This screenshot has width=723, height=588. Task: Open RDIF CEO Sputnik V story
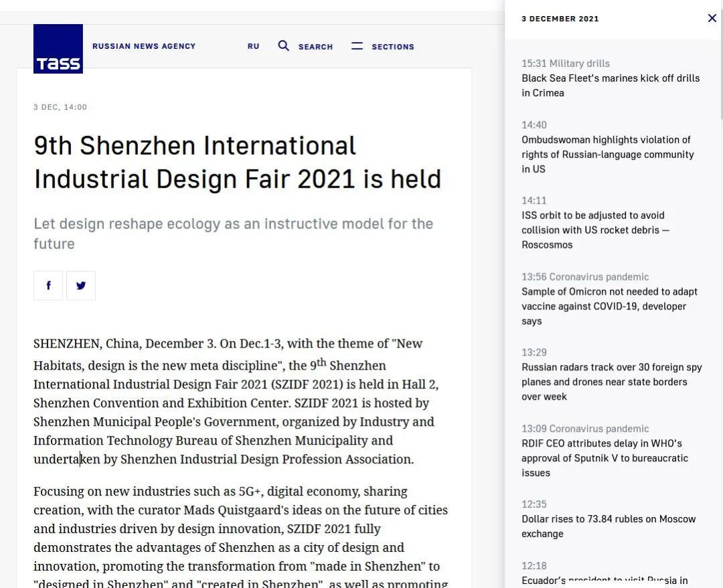click(605, 458)
